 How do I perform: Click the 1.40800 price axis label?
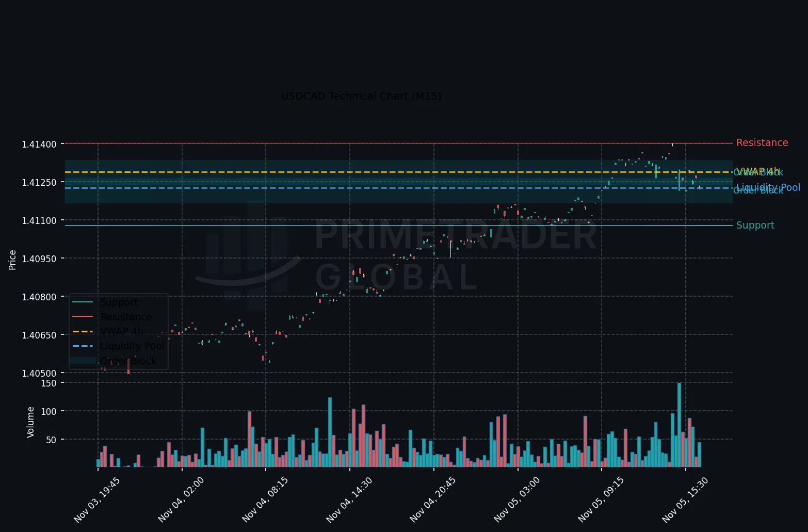click(39, 297)
